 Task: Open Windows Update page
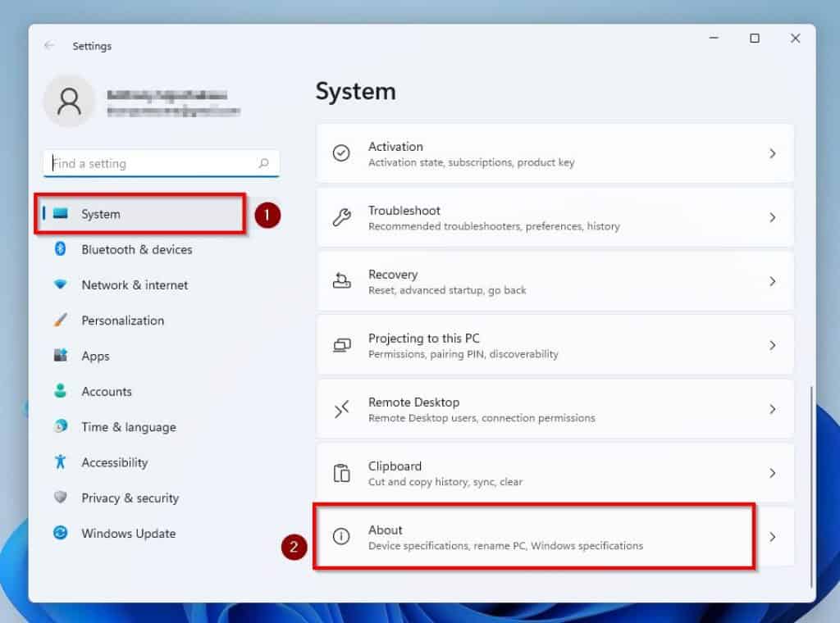point(129,533)
